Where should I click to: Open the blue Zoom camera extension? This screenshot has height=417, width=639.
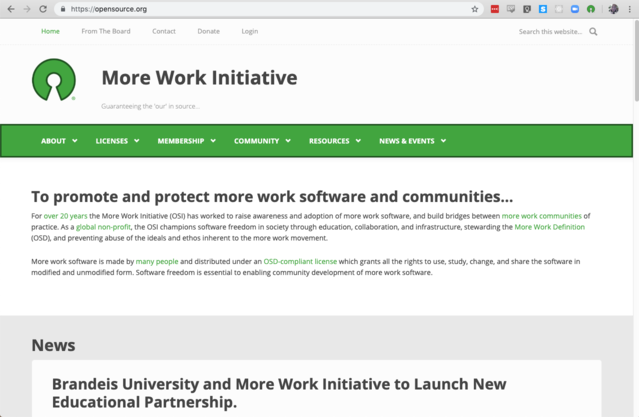pos(575,9)
